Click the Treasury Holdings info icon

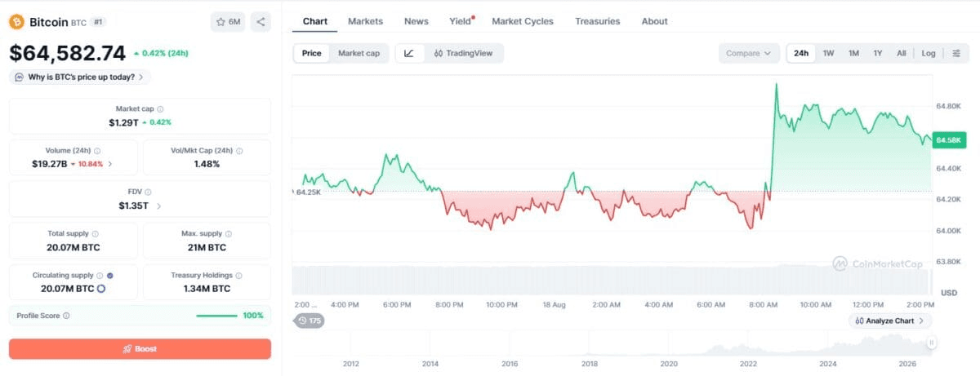click(x=239, y=276)
